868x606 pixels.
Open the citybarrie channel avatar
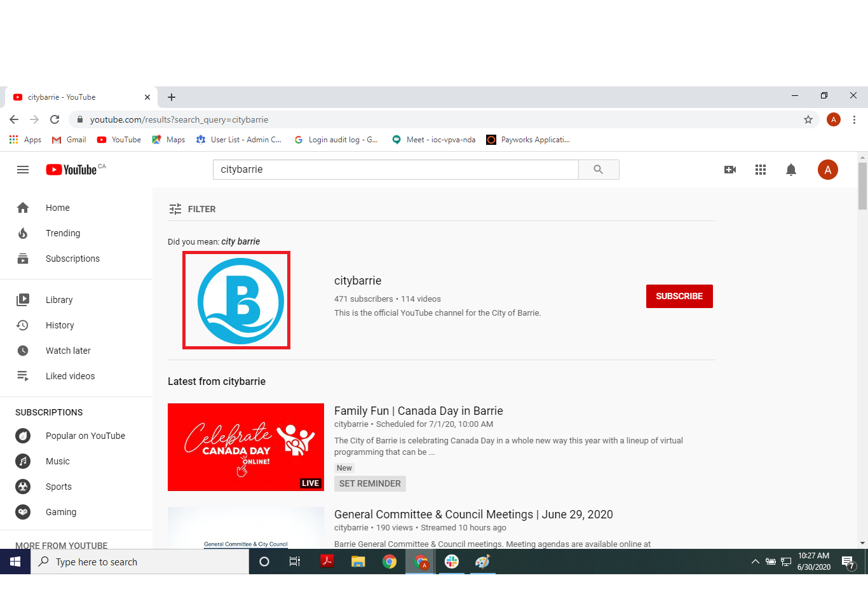point(241,301)
